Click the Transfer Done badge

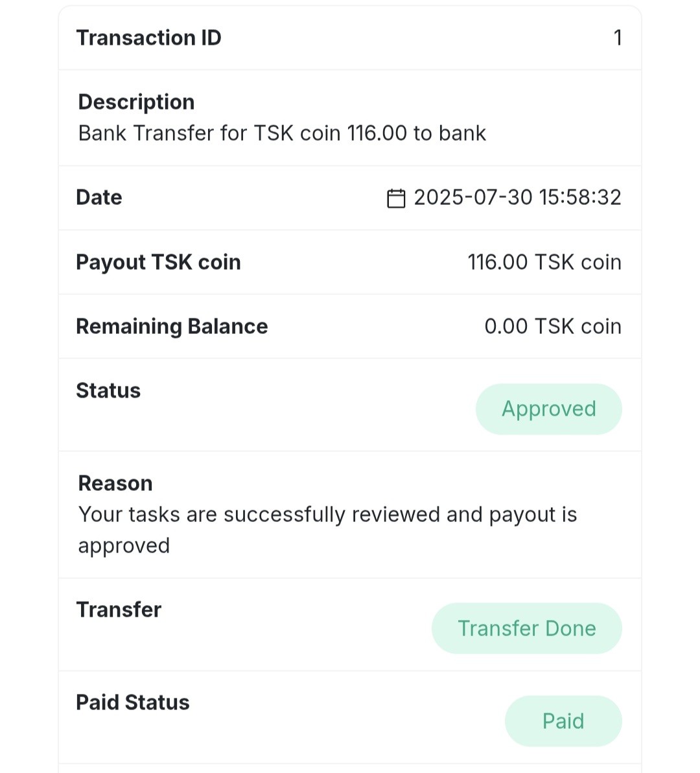(526, 628)
